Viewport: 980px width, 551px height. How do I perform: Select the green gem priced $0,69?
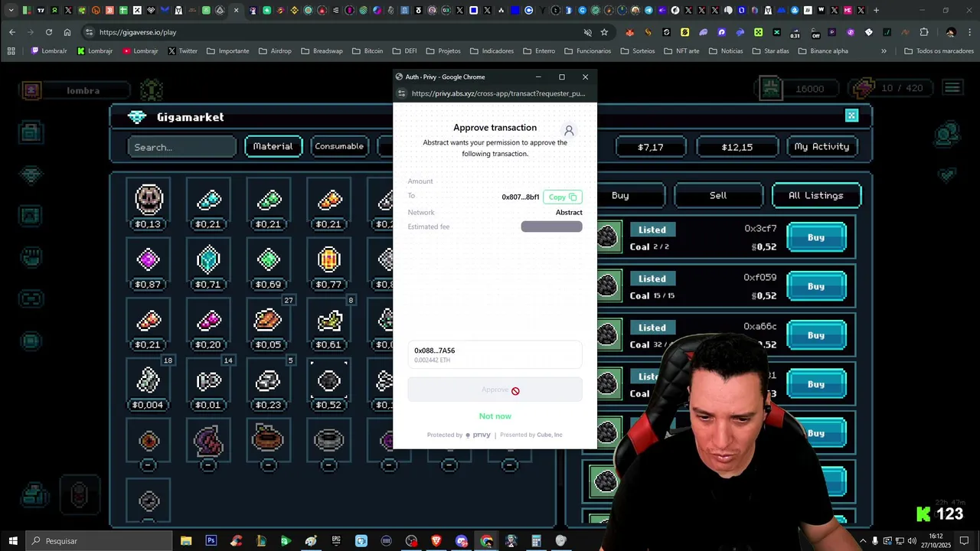coord(268,261)
